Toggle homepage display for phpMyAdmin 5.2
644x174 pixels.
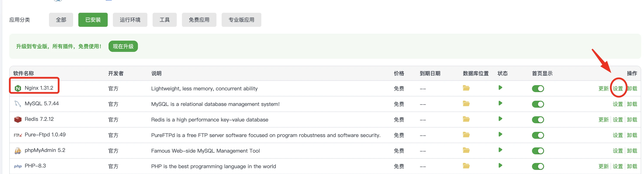(x=538, y=151)
